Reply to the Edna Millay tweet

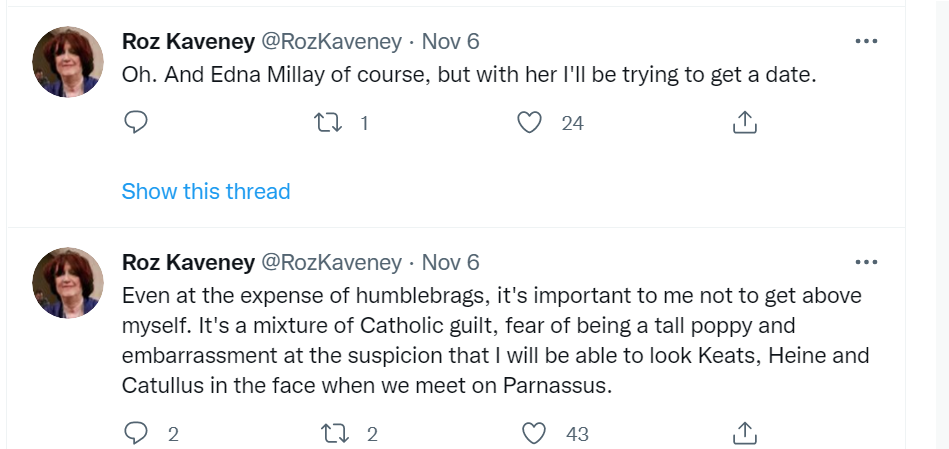click(x=136, y=123)
